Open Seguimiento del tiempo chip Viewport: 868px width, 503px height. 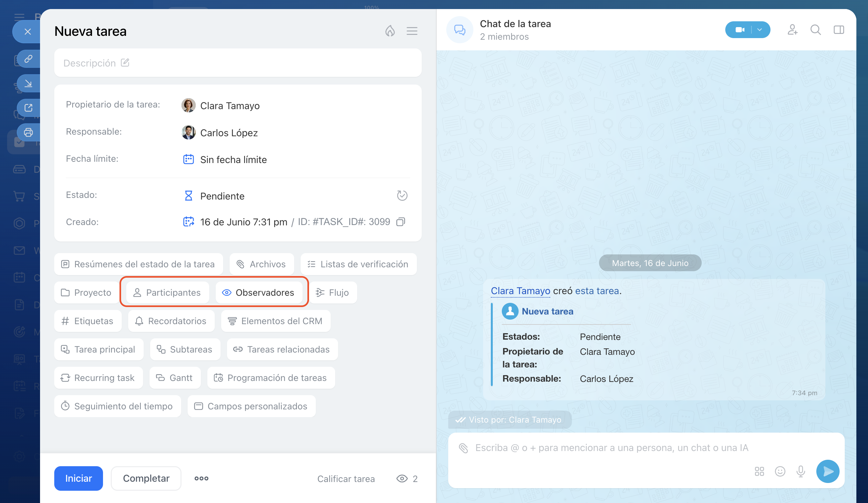[x=118, y=406]
